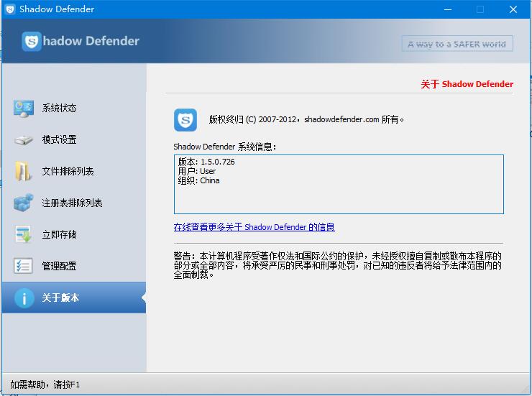Click the 用户: User line
This screenshot has height=396, width=532.
[197, 171]
